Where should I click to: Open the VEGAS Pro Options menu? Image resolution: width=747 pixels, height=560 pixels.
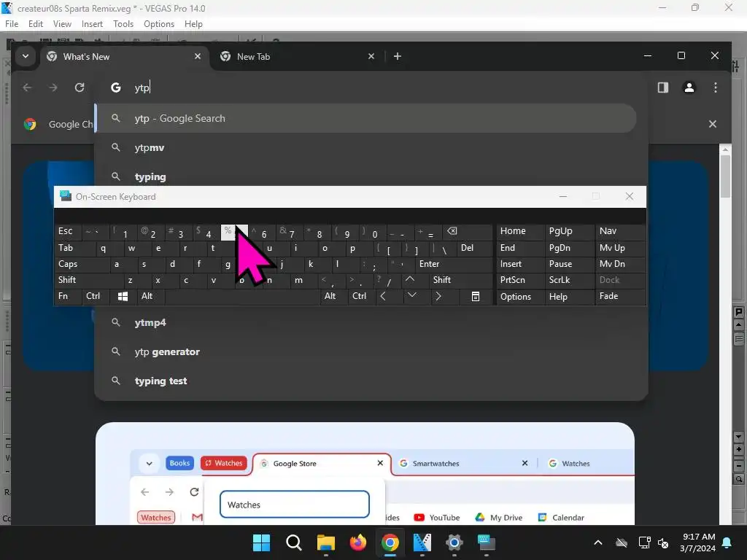159,24
